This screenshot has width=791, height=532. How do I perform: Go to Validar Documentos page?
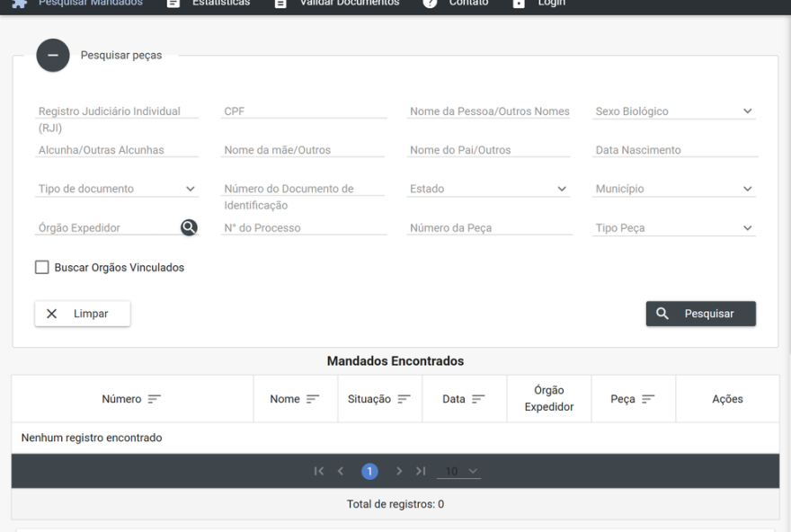click(338, 4)
